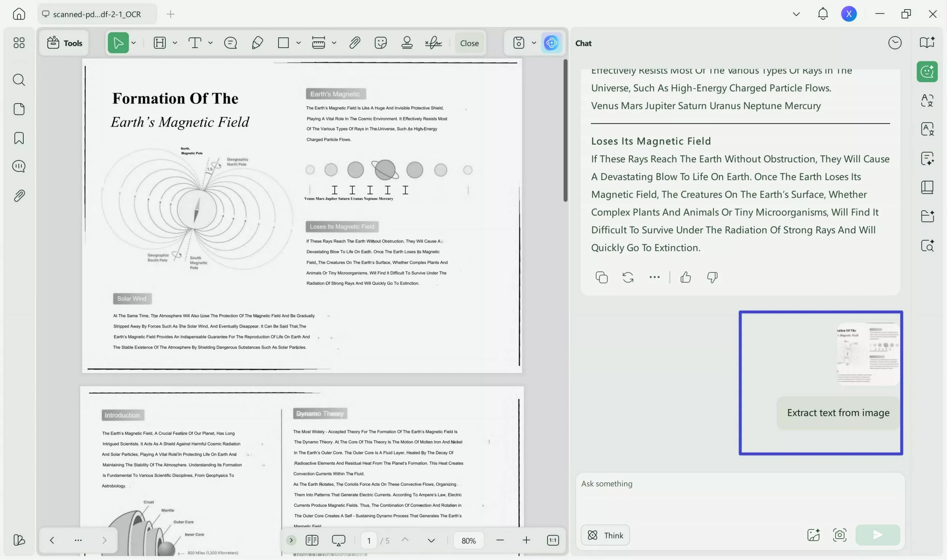
Task: Select the attachment paperclip in toolbar
Action: pyautogui.click(x=354, y=43)
